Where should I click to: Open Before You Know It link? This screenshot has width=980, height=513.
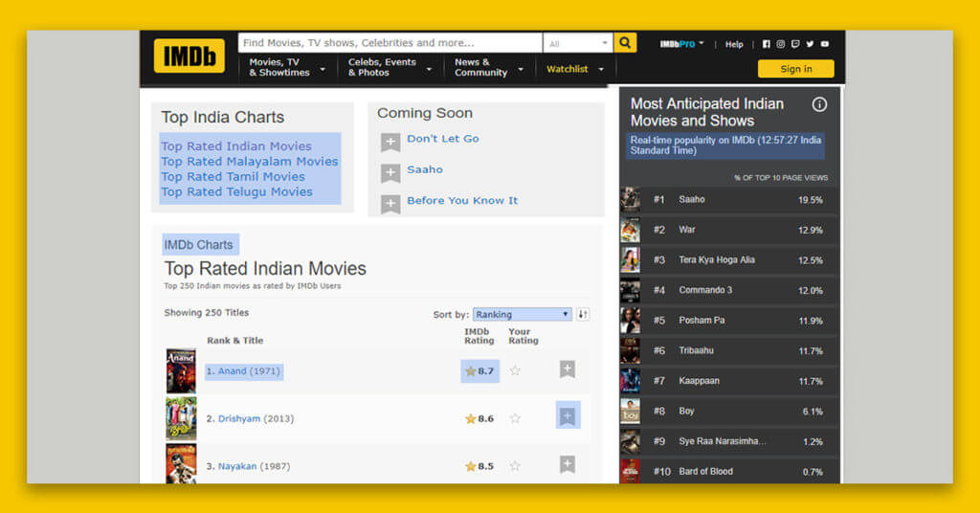462,201
